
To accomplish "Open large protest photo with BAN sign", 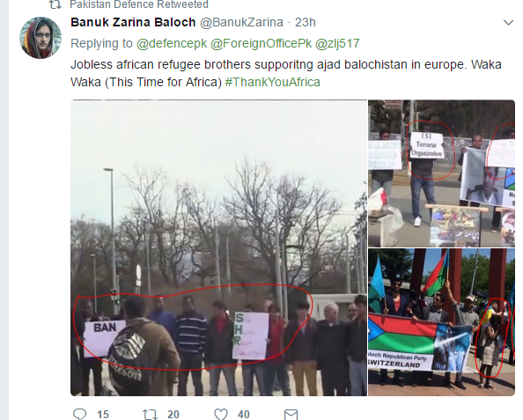I will [219, 248].
